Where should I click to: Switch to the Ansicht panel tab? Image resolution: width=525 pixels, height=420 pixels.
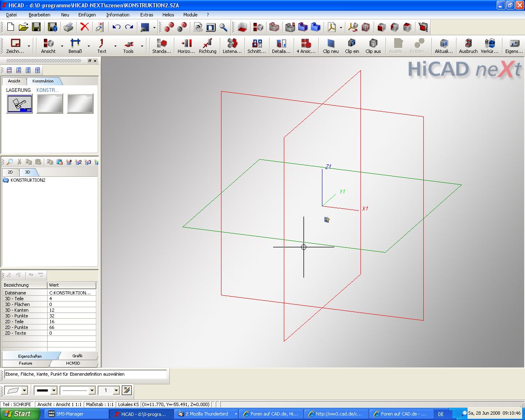pyautogui.click(x=14, y=81)
